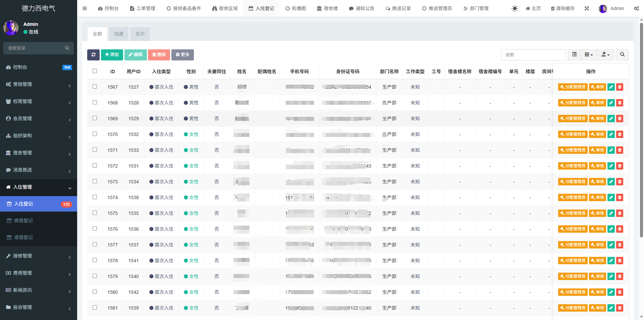The width and height of the screenshot is (644, 320).
Task: Click the green edit icon in row 1579
Action: click(x=611, y=276)
